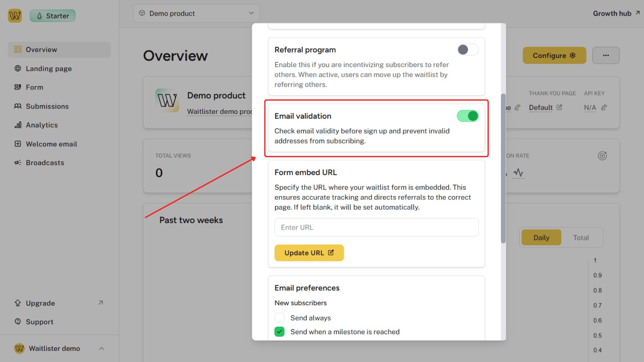This screenshot has width=644, height=362.
Task: Click the box icon in product selector
Action: tap(142, 13)
